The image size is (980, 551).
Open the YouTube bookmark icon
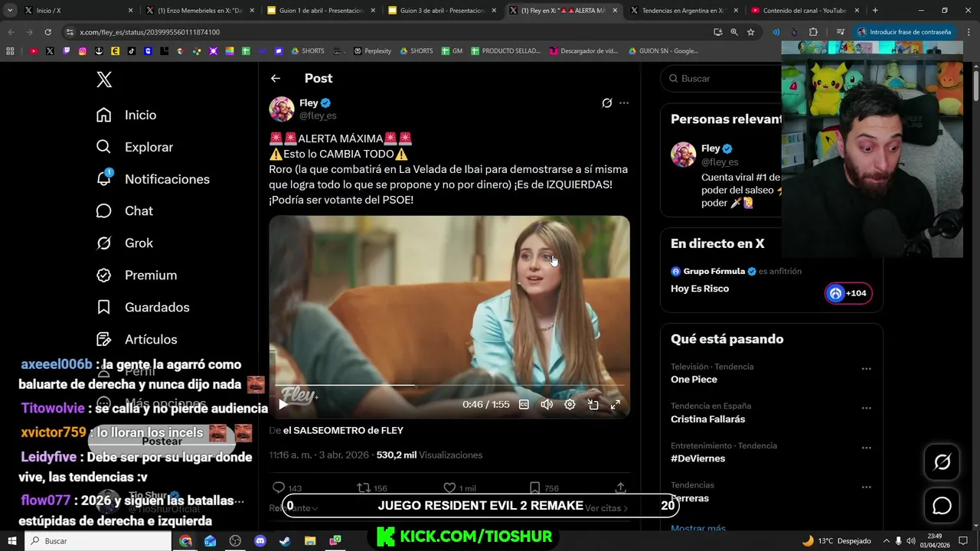34,51
